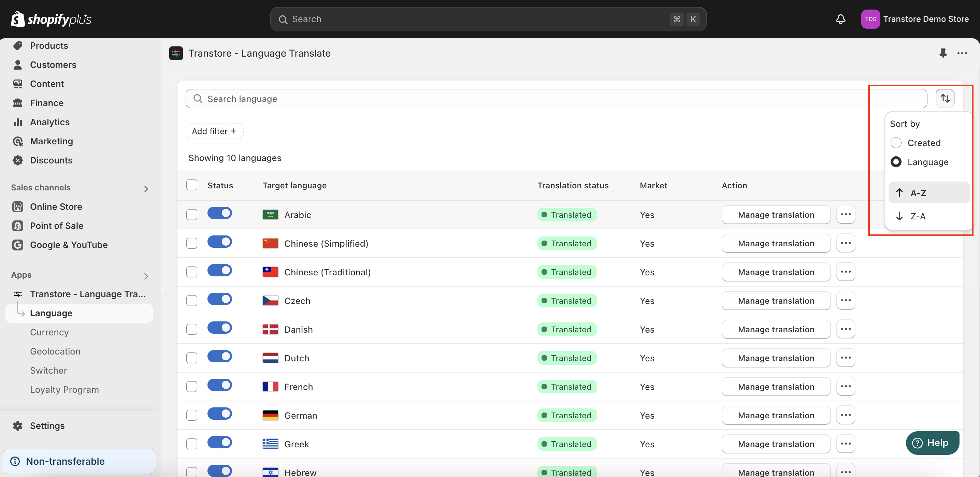Open the Add filter dropdown
980x477 pixels.
tap(214, 131)
